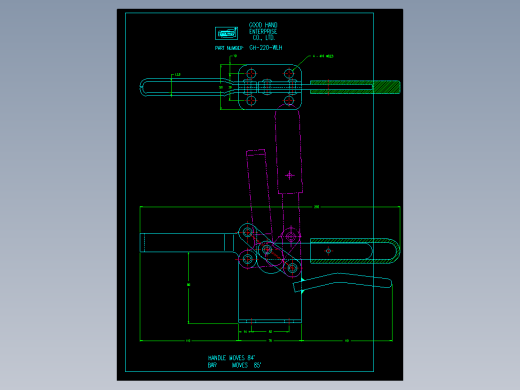Click the BAR MOVES 85° note

click(234, 365)
